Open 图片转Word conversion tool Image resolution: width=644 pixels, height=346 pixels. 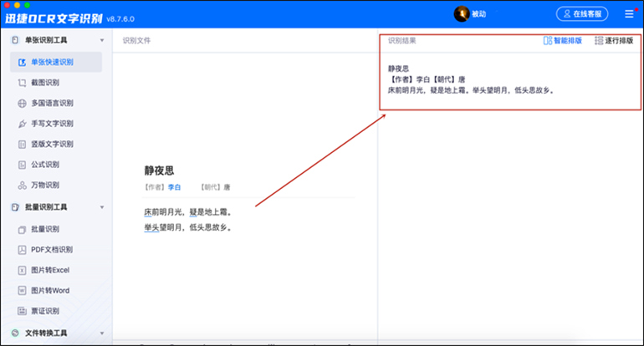[50, 290]
